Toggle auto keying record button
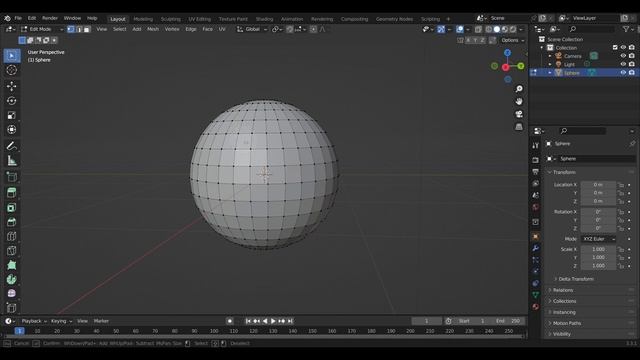Viewport: 640px width, 360px height. tap(230, 321)
